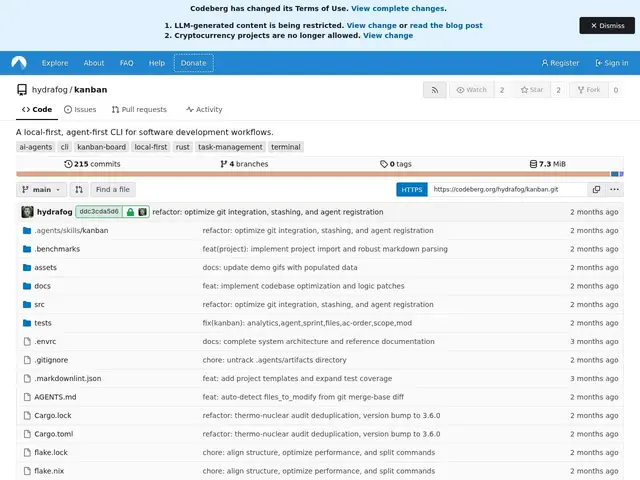Image resolution: width=640 pixels, height=480 pixels.
Task: Open the flake.nix file
Action: tap(49, 471)
